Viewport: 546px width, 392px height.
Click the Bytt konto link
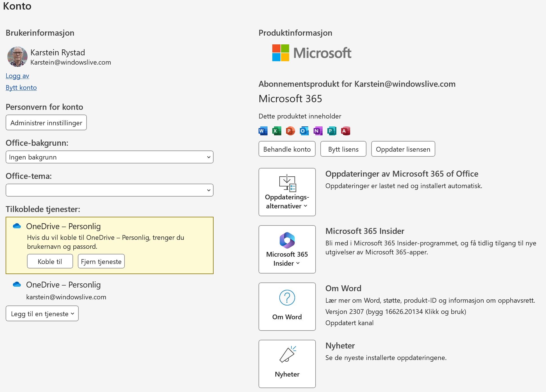[21, 88]
